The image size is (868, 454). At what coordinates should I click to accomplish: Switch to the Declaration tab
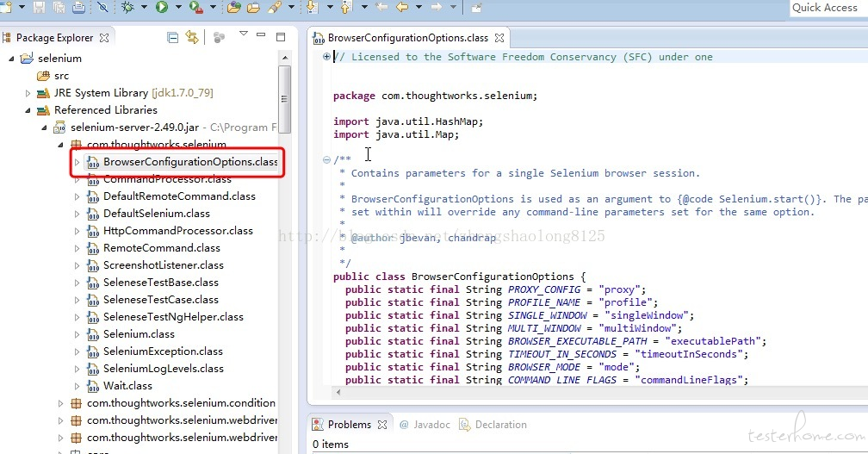pos(493,425)
